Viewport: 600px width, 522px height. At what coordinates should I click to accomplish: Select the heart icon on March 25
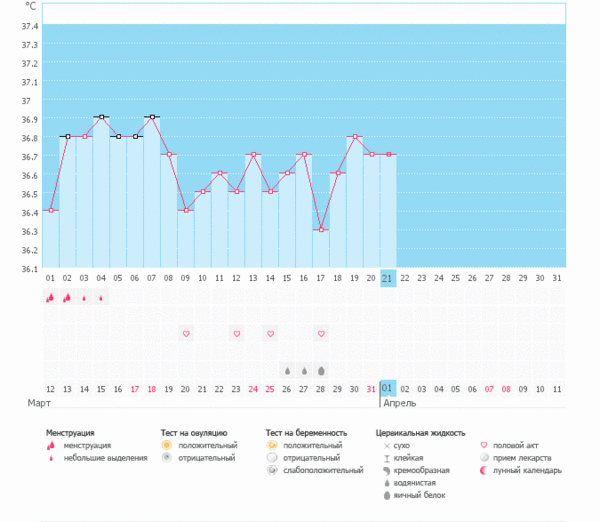[271, 334]
